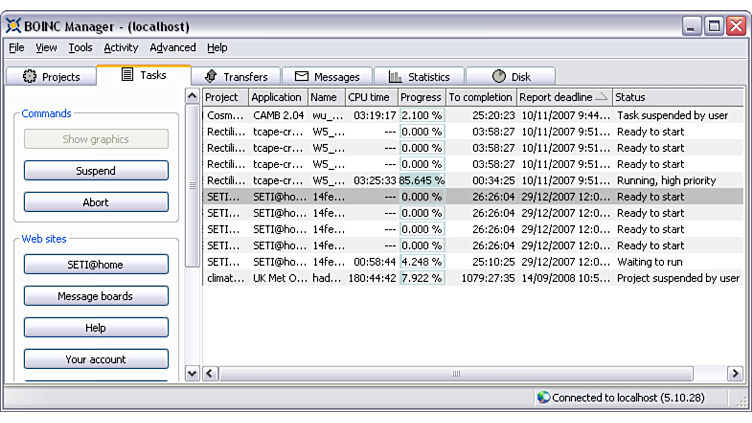Sort tasks by Progress column header
The height and width of the screenshot is (423, 752).
pos(420,97)
